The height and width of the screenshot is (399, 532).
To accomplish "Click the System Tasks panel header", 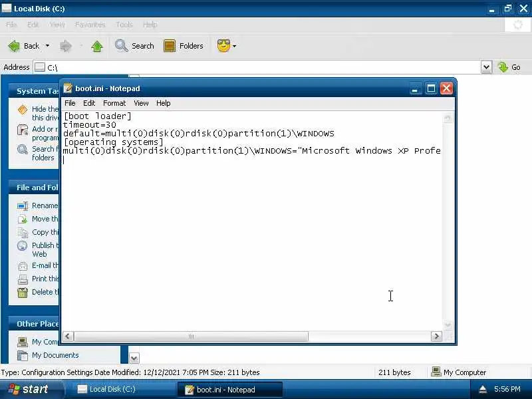I will [34, 91].
